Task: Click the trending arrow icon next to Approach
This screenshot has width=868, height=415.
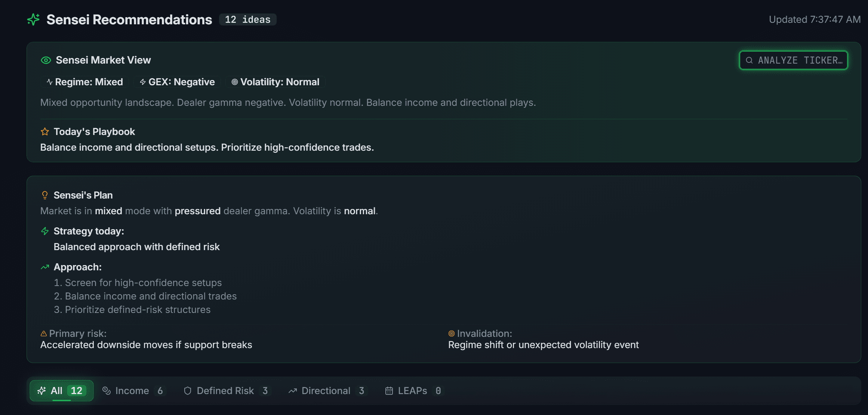Action: pos(45,267)
